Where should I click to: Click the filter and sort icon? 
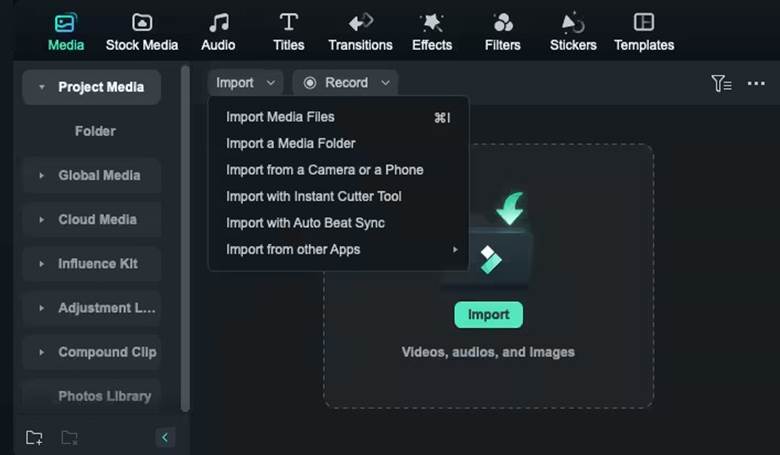[x=721, y=83]
